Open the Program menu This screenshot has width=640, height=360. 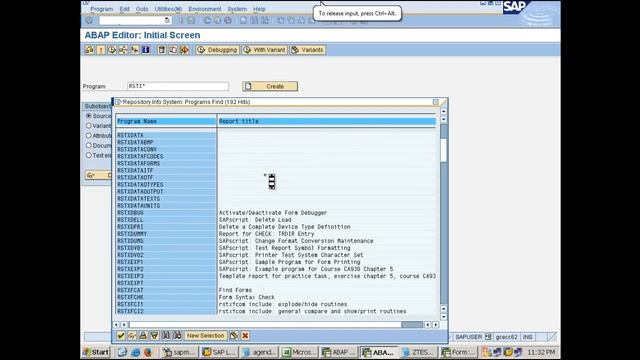[102, 9]
